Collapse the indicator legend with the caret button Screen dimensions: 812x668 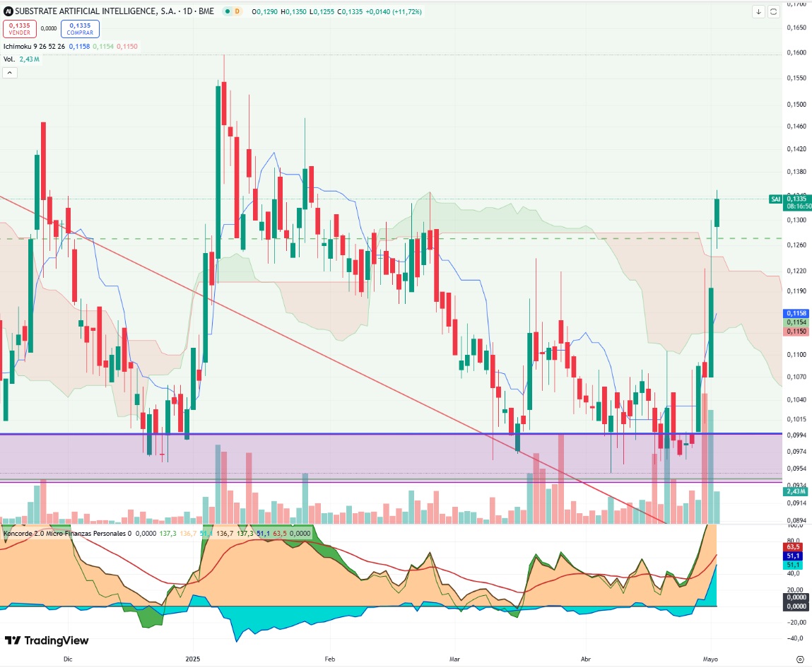pos(9,73)
